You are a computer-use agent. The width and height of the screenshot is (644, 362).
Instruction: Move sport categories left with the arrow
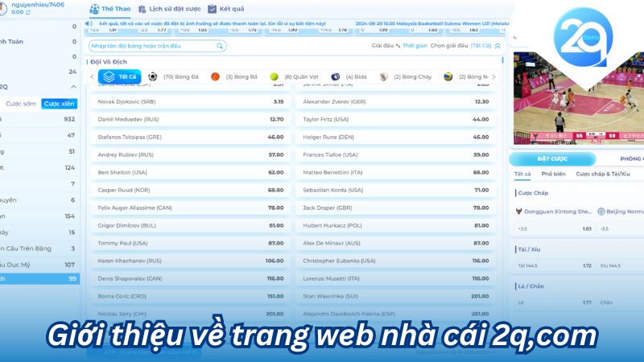tap(92, 76)
